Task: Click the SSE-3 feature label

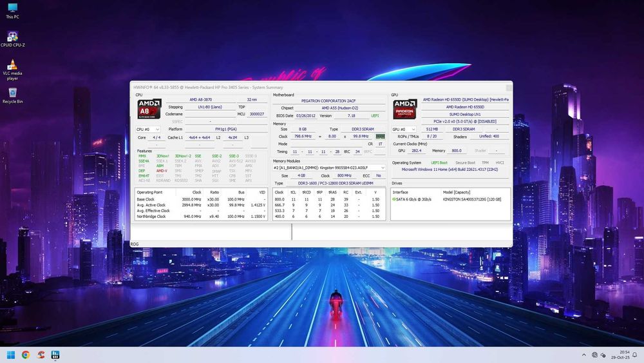Action: click(234, 156)
